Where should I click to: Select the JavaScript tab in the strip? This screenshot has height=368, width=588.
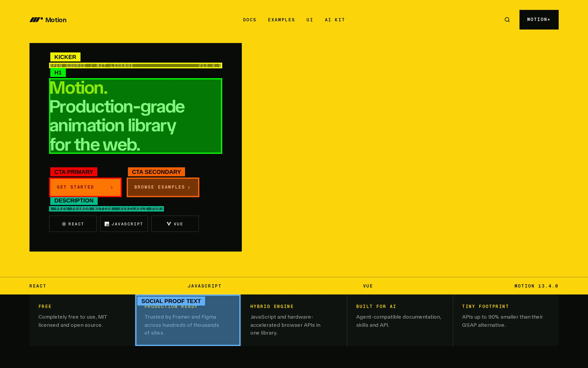point(205,286)
